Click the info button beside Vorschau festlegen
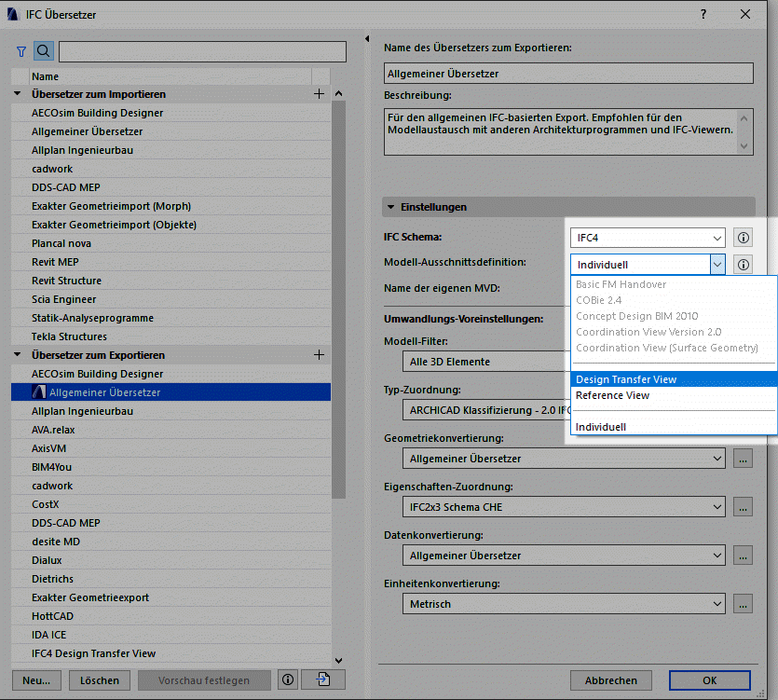 (x=288, y=679)
